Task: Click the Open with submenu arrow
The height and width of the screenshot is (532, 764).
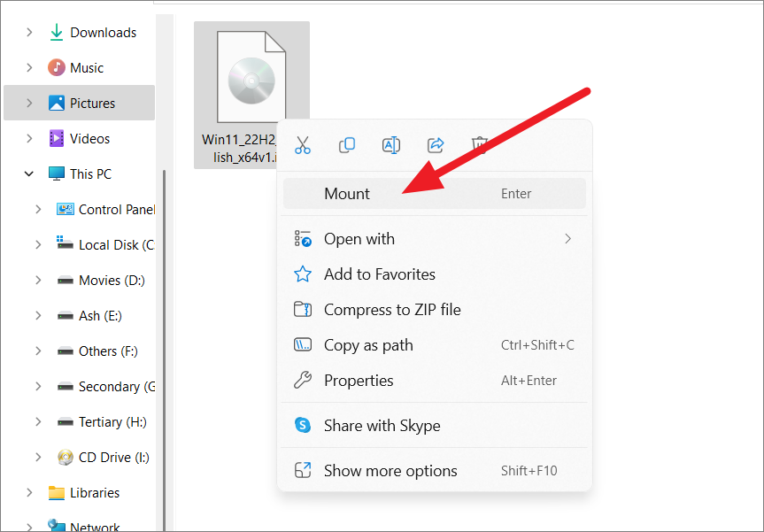Action: pyautogui.click(x=567, y=239)
